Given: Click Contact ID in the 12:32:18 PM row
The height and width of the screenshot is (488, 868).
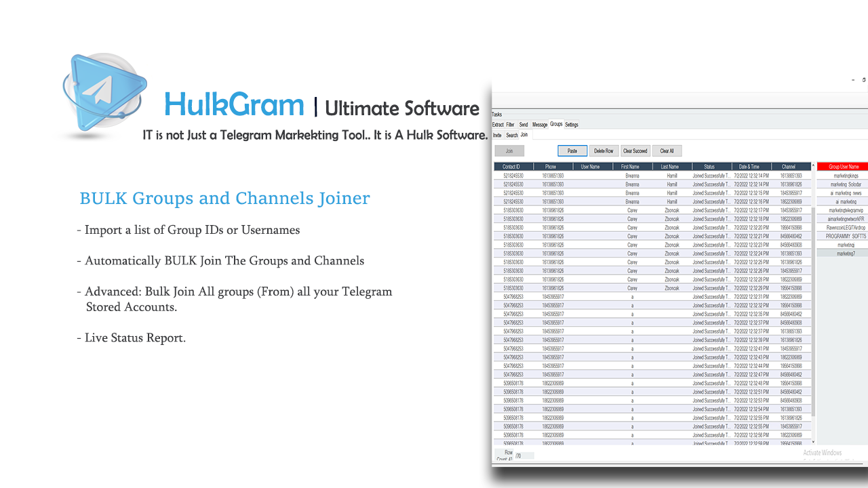Looking at the screenshot, I should click(513, 219).
